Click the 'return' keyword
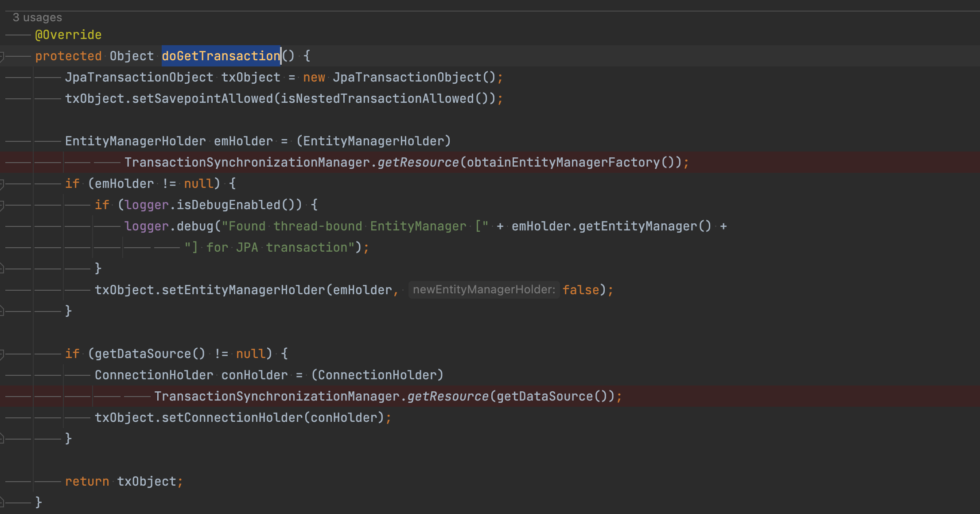This screenshot has width=980, height=514. tap(87, 482)
